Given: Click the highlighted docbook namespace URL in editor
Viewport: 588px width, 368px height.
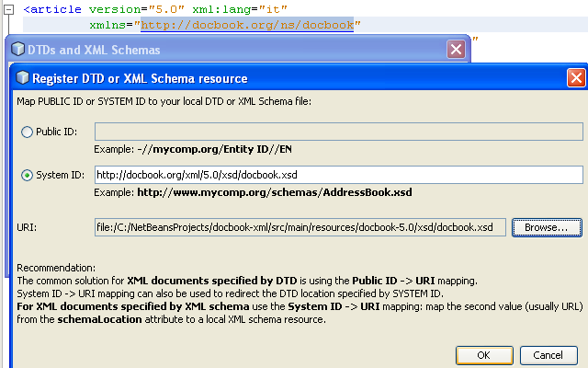Looking at the screenshot, I should tap(247, 25).
